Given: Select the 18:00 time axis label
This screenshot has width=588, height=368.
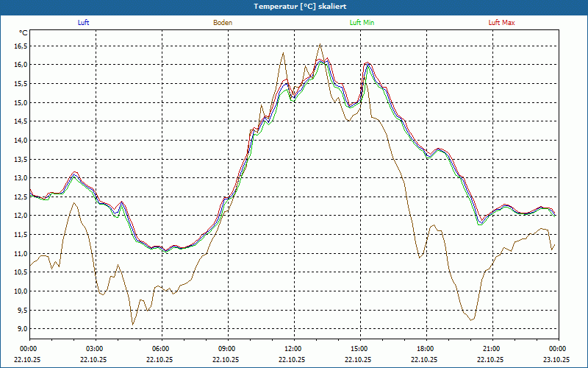Looking at the screenshot, I should 426,349.
